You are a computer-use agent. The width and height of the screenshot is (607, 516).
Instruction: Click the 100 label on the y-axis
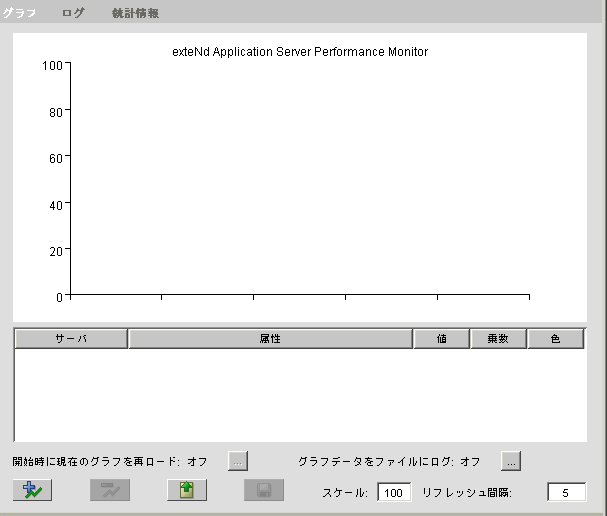tap(52, 66)
